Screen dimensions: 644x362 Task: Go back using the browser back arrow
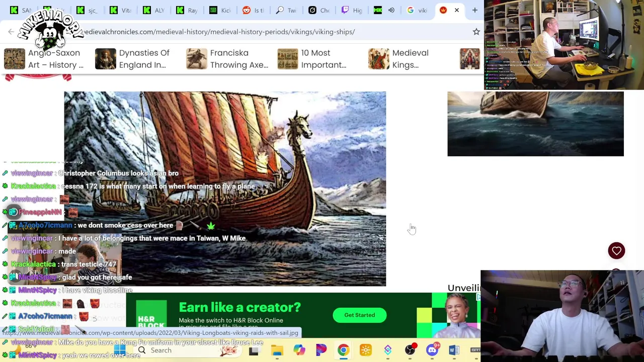point(11,32)
